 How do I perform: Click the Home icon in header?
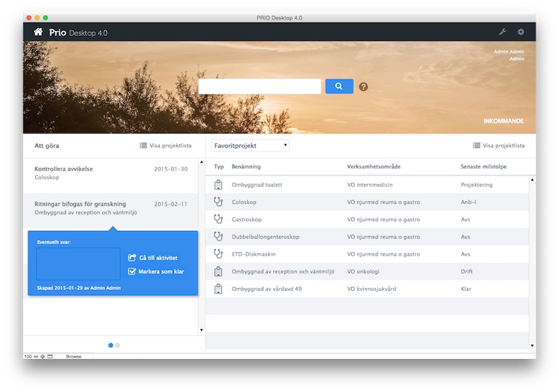pos(38,32)
